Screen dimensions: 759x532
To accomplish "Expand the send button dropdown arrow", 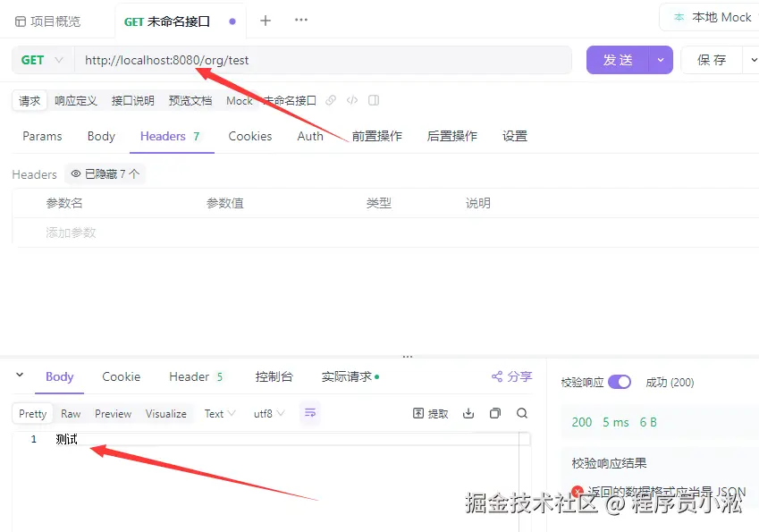I will [x=661, y=60].
